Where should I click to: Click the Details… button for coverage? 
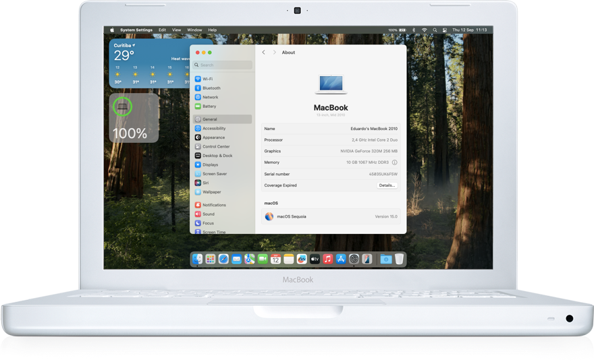(386, 185)
